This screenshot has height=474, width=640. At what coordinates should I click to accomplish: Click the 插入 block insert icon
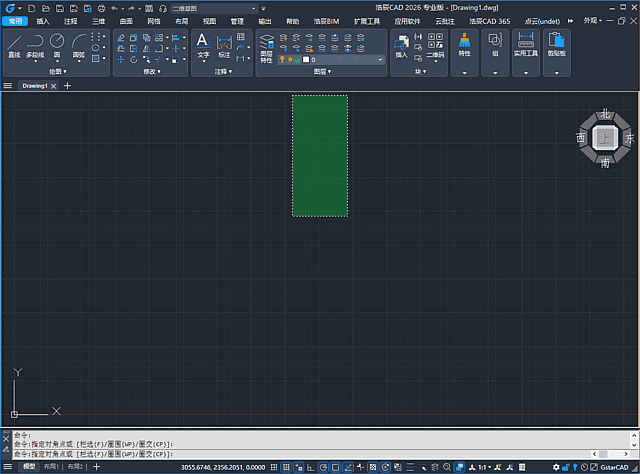coord(402,46)
